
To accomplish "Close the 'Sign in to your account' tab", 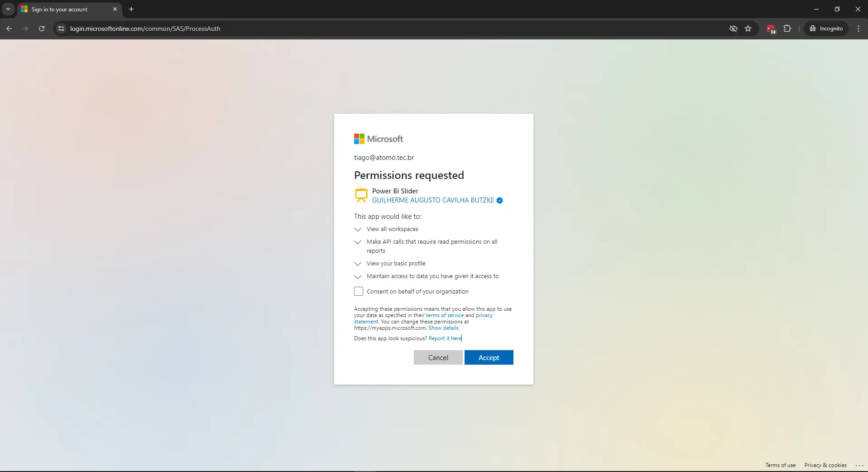I will click(x=115, y=9).
